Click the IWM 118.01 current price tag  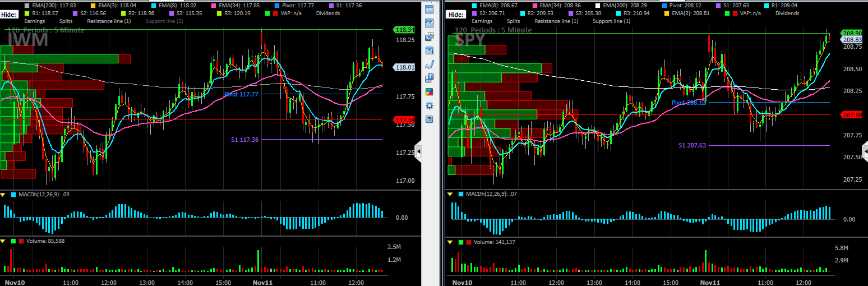(404, 67)
